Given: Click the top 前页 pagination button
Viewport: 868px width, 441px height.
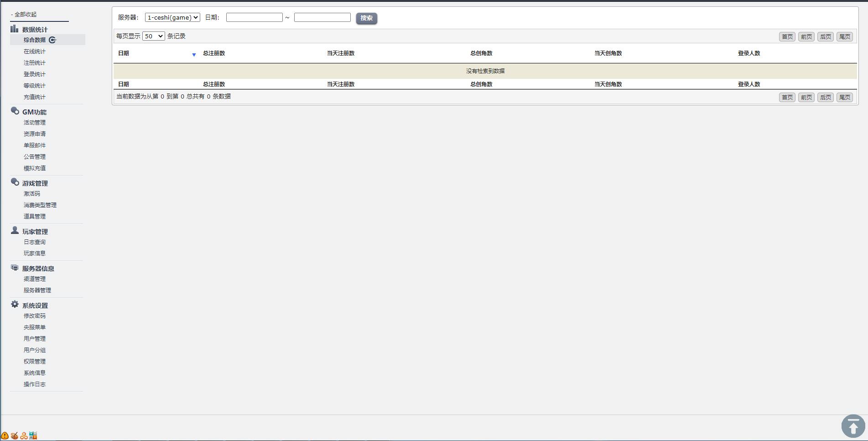Looking at the screenshot, I should pos(806,37).
